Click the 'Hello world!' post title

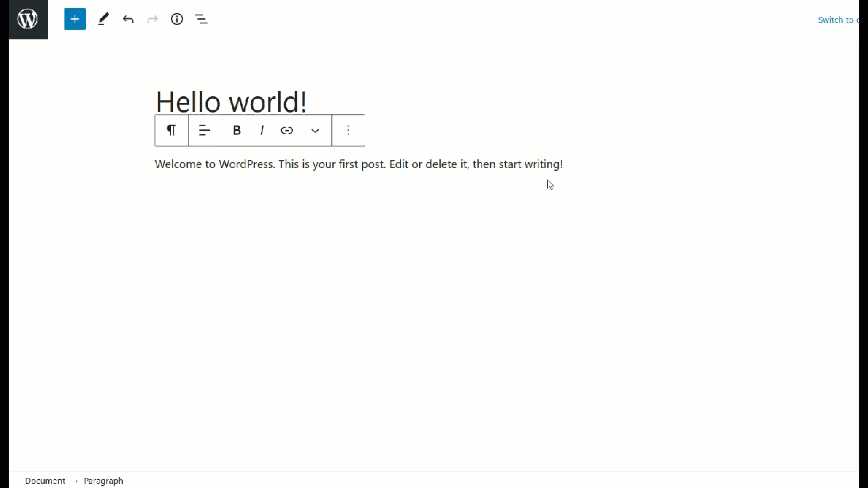tap(231, 102)
